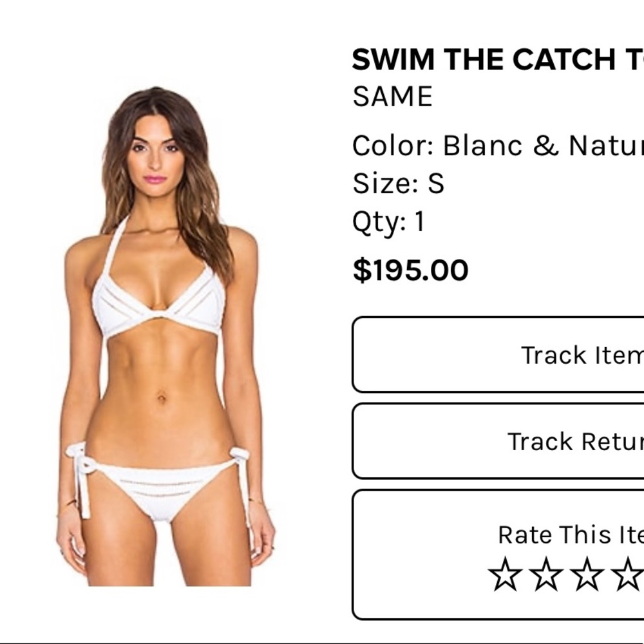
Task: Select the $195.00 price text
Action: (x=410, y=270)
